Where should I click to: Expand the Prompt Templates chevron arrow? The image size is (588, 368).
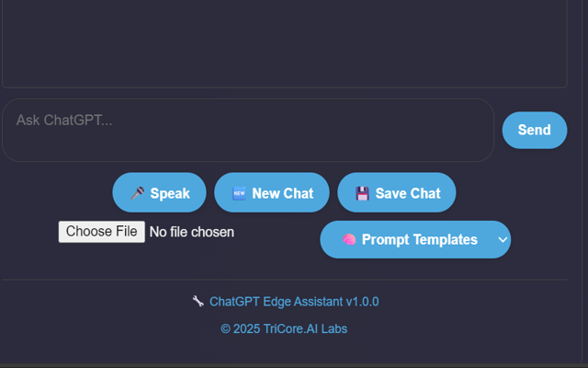pos(503,239)
